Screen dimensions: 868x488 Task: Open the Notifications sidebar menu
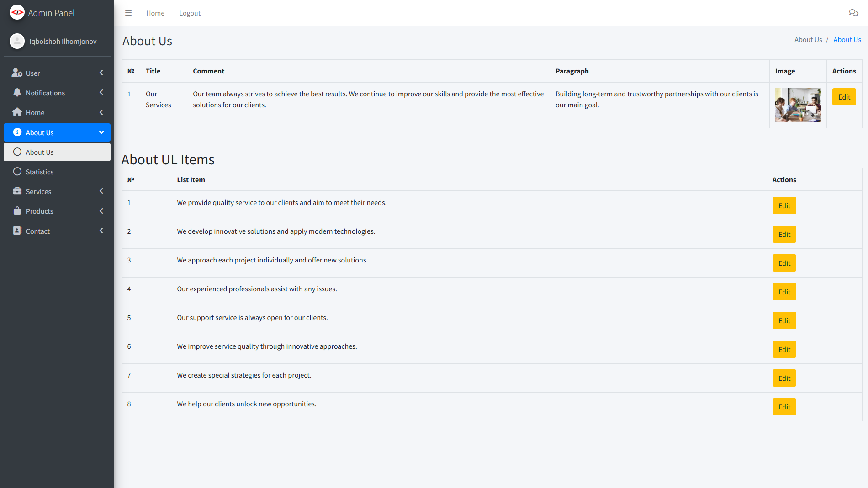57,93
